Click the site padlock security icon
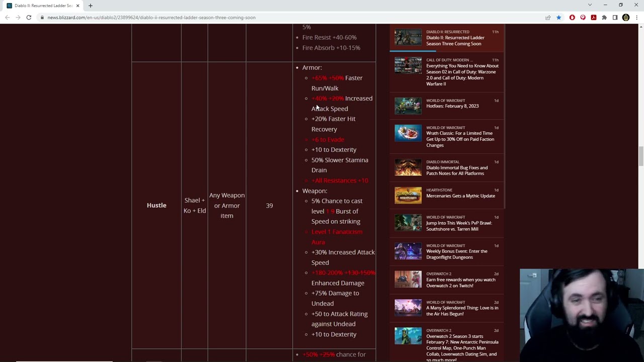Screen dimensions: 644x362 pyautogui.click(x=42, y=18)
